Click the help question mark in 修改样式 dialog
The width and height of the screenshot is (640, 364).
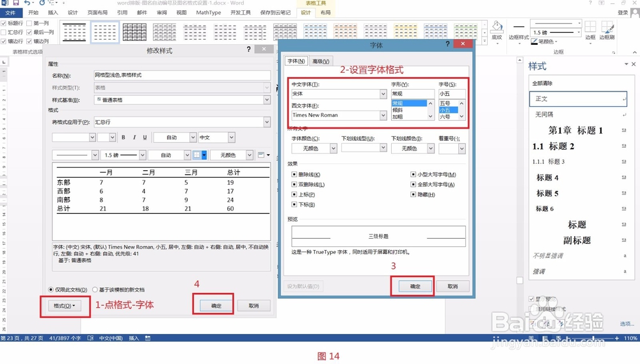pyautogui.click(x=248, y=49)
